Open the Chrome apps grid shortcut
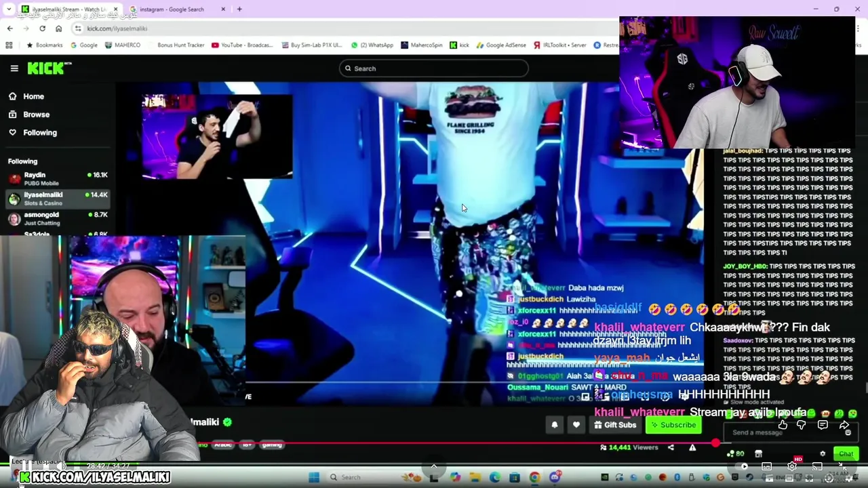 pyautogui.click(x=9, y=45)
